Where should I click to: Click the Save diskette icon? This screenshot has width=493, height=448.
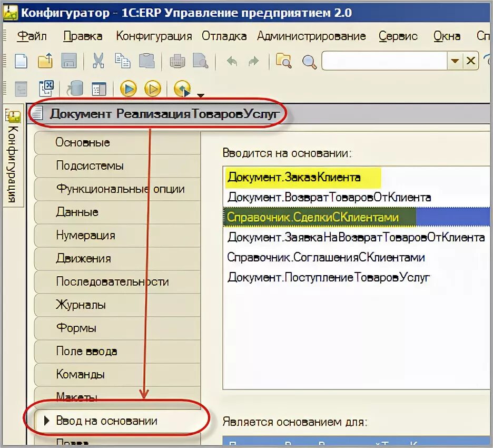pos(69,61)
